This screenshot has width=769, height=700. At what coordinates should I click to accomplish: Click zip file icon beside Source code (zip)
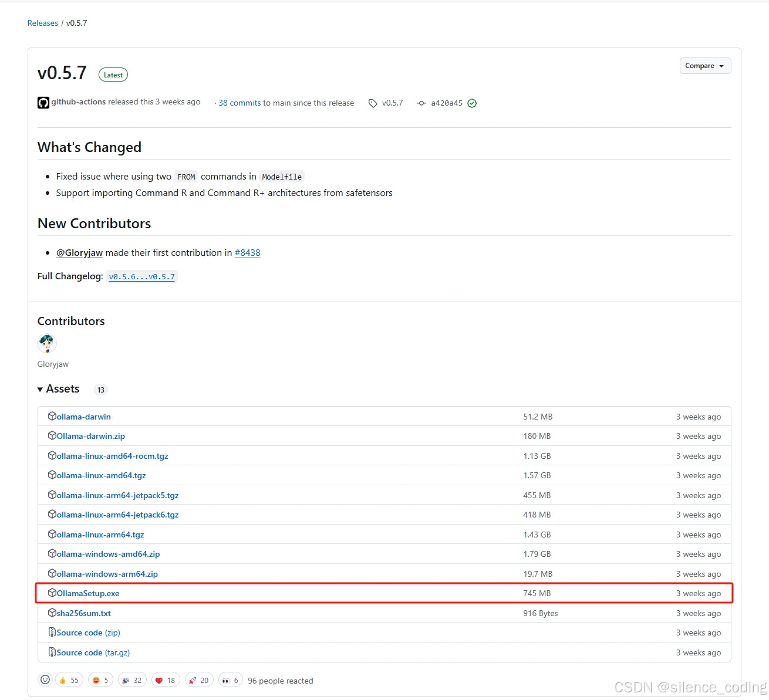(x=52, y=632)
